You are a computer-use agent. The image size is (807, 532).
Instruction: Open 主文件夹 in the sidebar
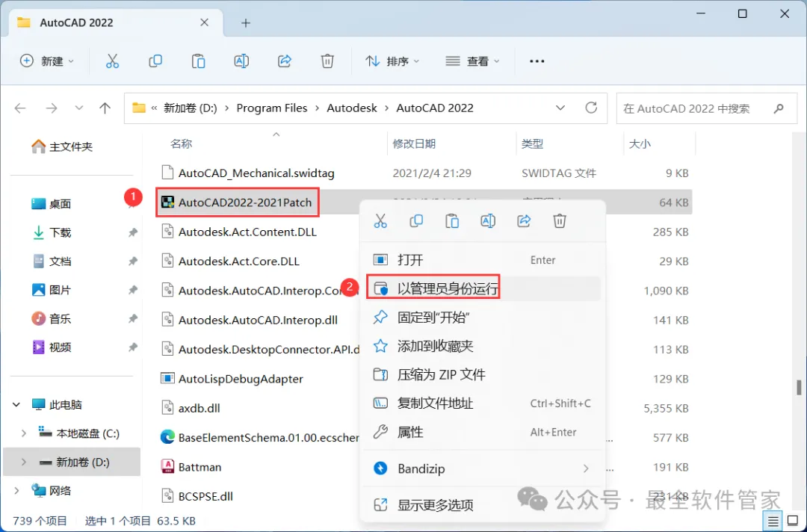(62, 147)
